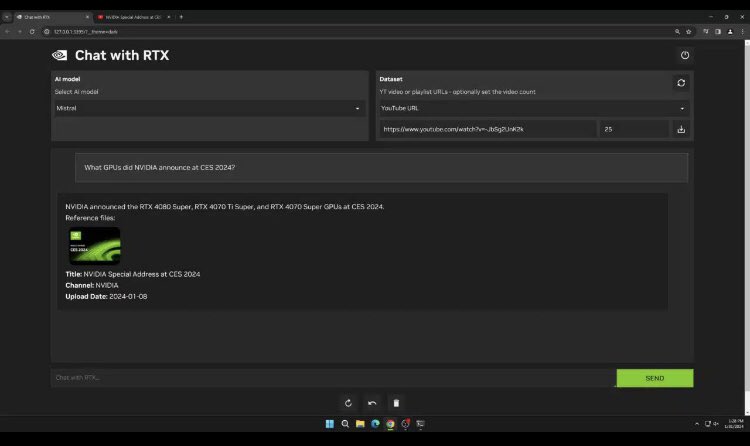Clear chat history with trash icon
Viewport: 750px width, 446px height.
coord(396,403)
